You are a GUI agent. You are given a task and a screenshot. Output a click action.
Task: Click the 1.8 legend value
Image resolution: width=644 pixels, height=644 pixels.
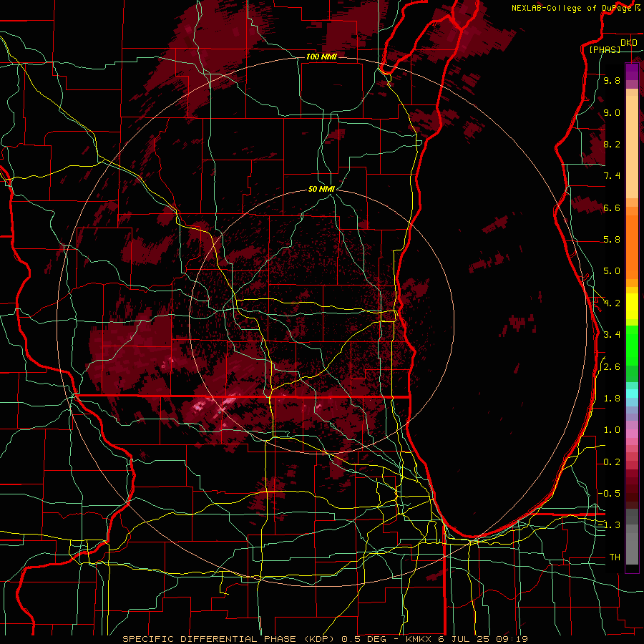tap(612, 398)
